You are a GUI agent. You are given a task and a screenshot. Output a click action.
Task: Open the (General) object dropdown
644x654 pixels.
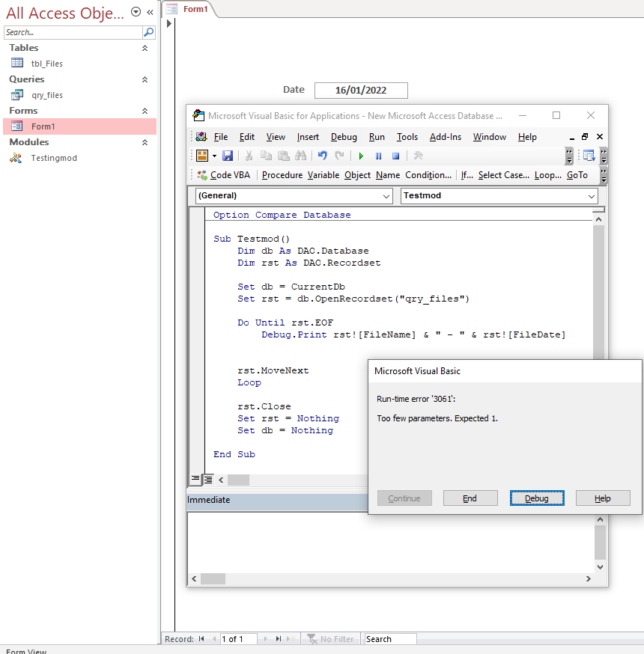coord(386,196)
